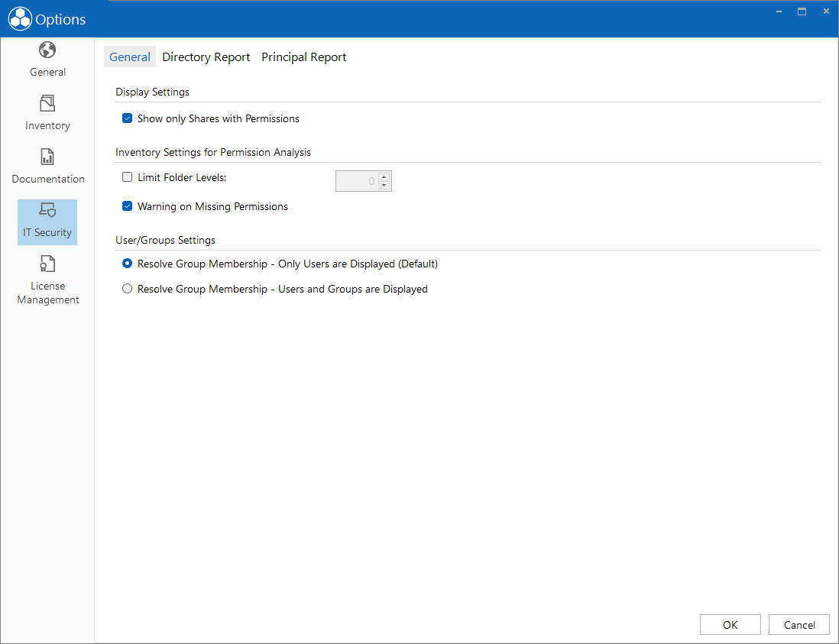Minimize the Options window
839x644 pixels.
click(x=779, y=11)
